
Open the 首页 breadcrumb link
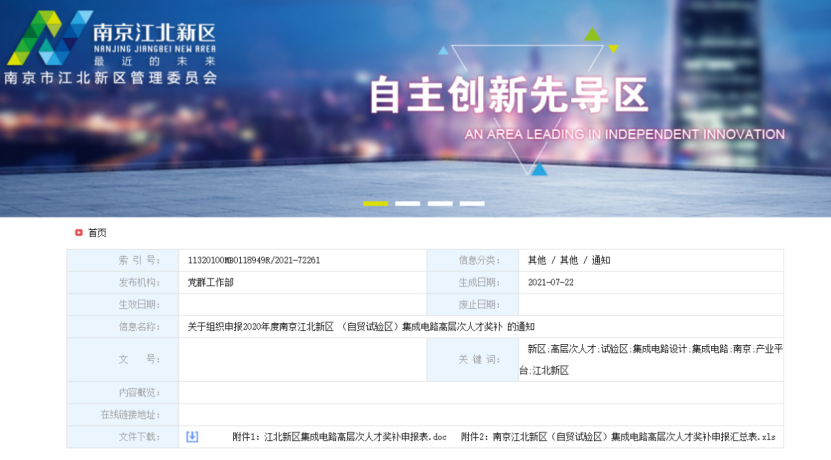tap(97, 233)
